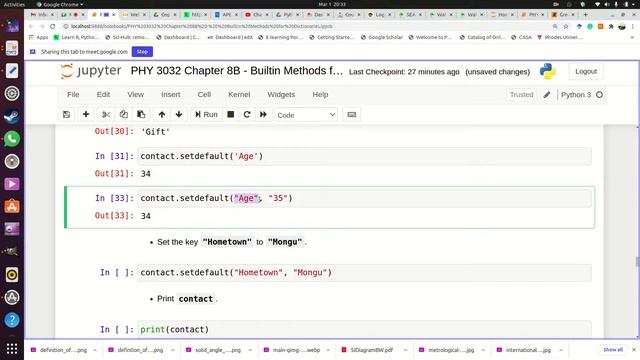Open the Google Scholar bookmark
The image size is (640, 360).
pyautogui.click(x=381, y=37)
